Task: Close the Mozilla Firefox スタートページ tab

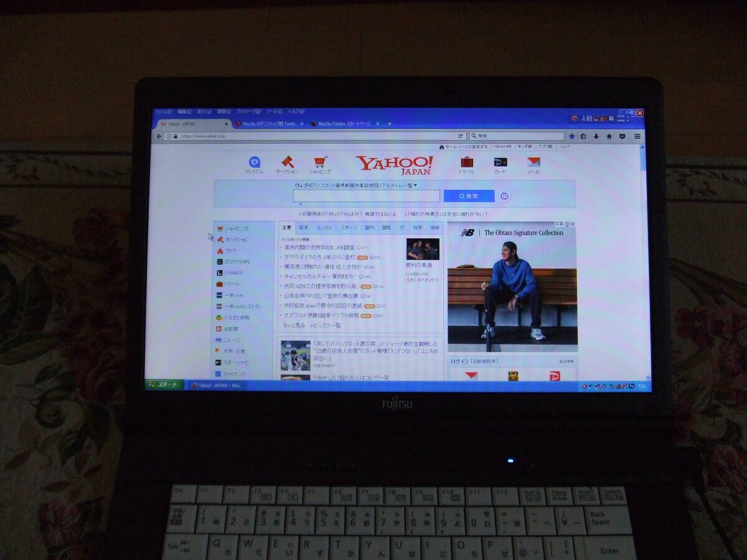Action: coord(377,124)
